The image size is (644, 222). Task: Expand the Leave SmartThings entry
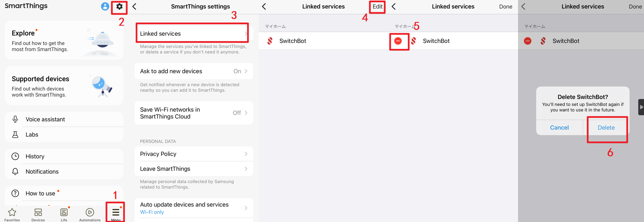point(194,169)
